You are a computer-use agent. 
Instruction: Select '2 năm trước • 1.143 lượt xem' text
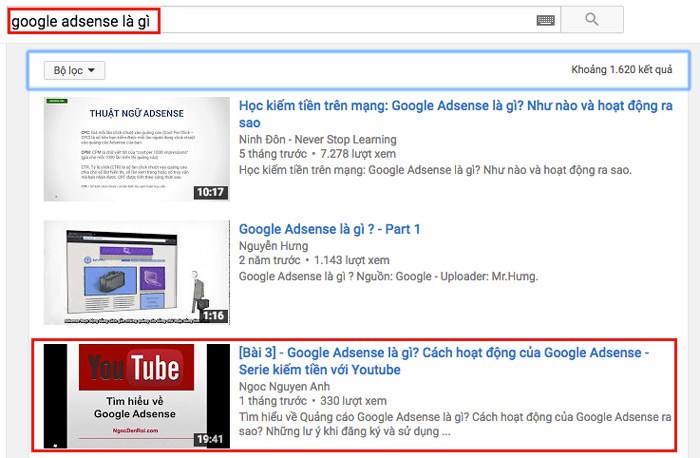(x=314, y=260)
